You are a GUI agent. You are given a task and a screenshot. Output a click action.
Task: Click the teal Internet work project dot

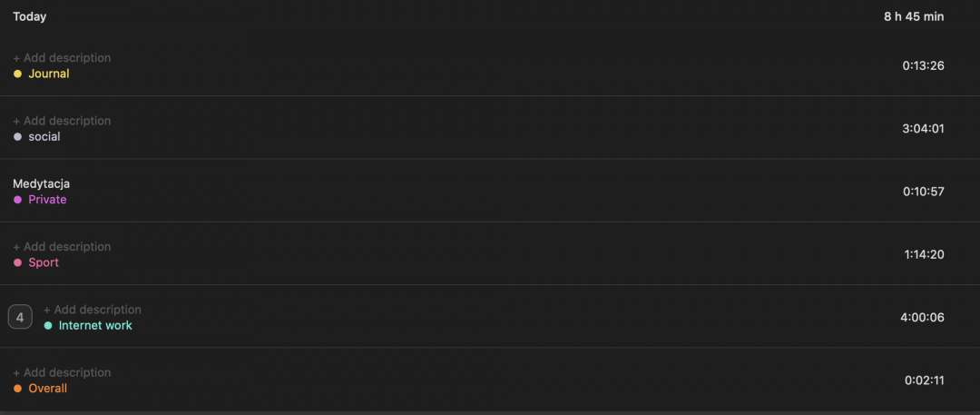click(48, 325)
